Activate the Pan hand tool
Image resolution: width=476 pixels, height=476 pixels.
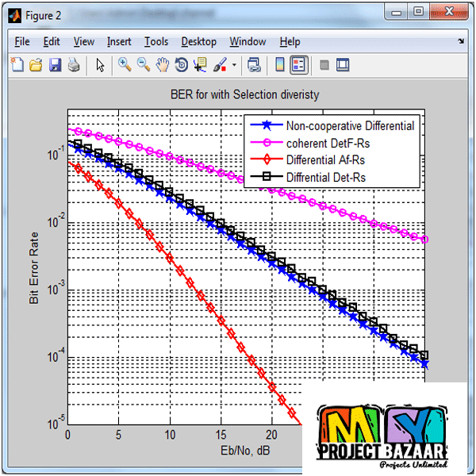click(x=163, y=65)
